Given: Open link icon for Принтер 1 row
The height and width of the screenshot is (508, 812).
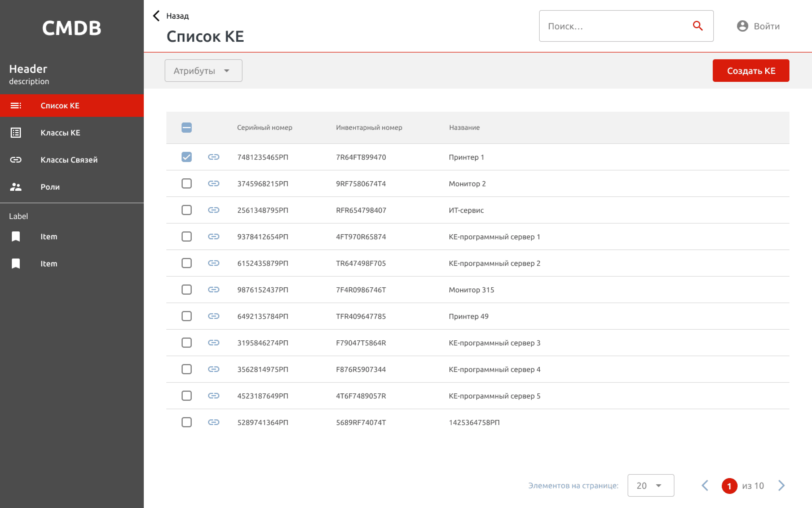Looking at the screenshot, I should click(214, 157).
